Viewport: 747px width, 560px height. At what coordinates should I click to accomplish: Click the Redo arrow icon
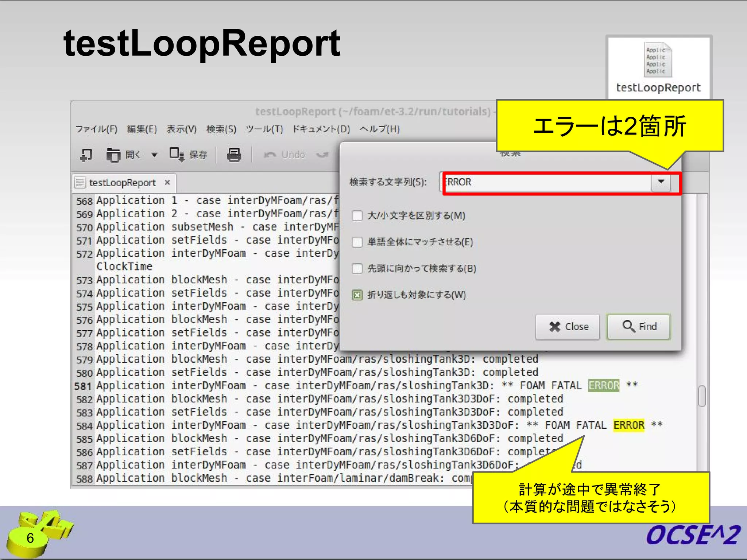322,155
